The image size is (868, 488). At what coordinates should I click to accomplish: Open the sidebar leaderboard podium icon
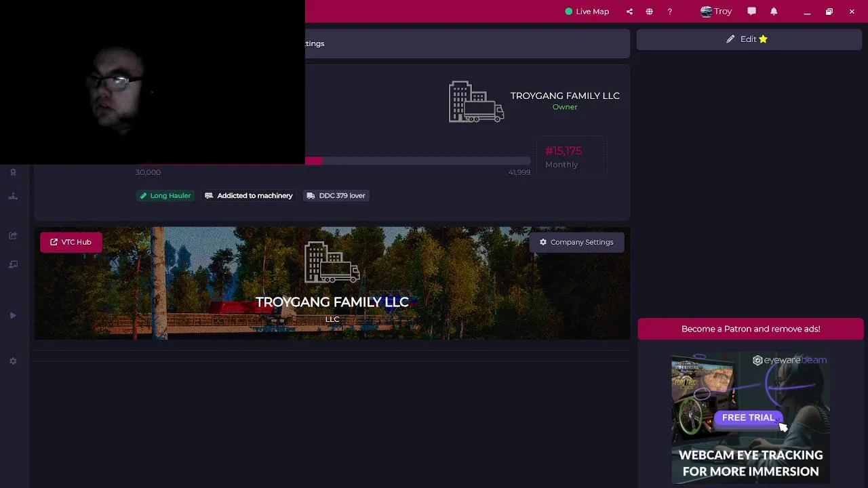[x=13, y=197]
